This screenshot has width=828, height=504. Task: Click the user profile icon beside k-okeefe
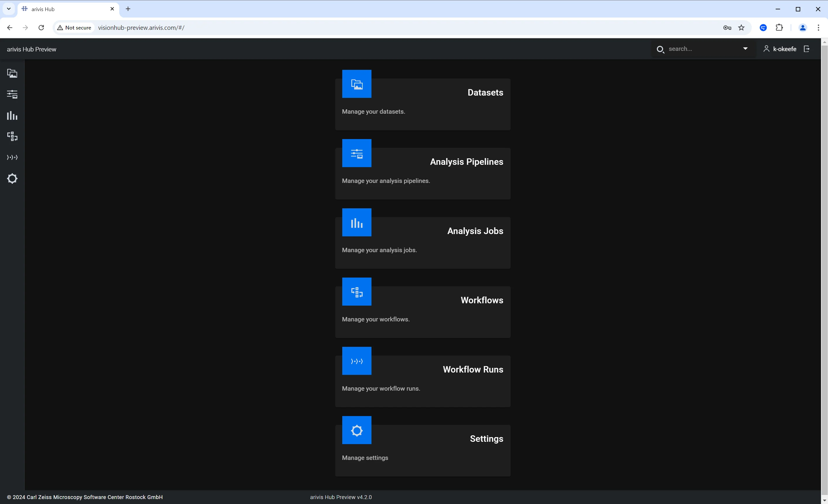pos(766,49)
